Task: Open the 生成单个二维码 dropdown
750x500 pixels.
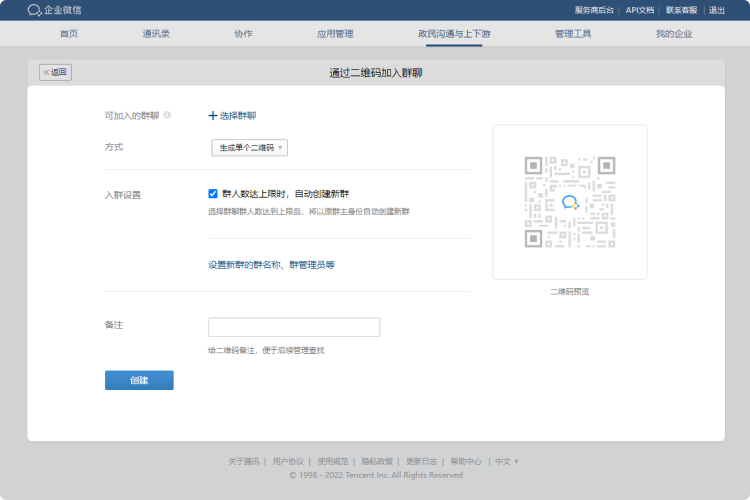Action: [x=250, y=147]
